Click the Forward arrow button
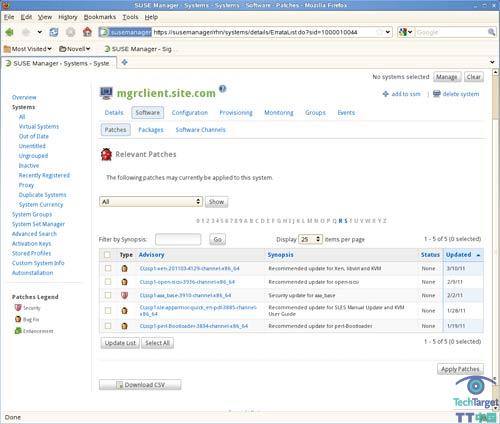This screenshot has height=424, width=500. coord(26,32)
